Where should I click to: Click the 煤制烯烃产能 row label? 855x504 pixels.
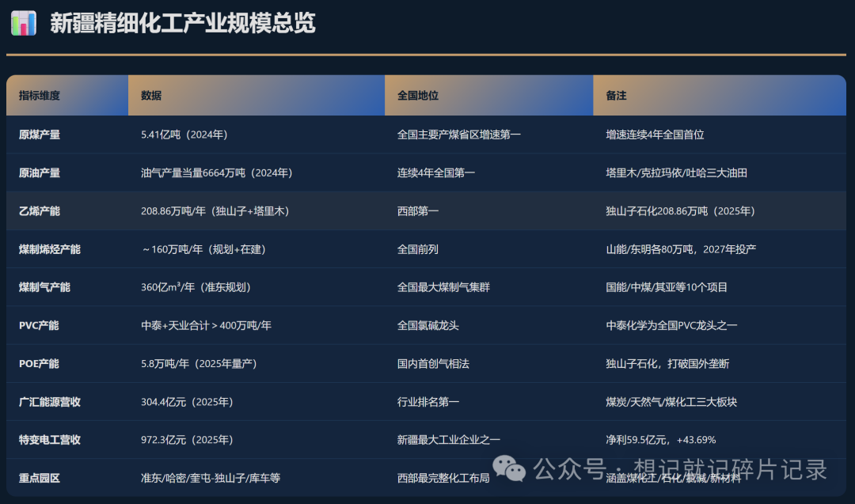pos(50,249)
